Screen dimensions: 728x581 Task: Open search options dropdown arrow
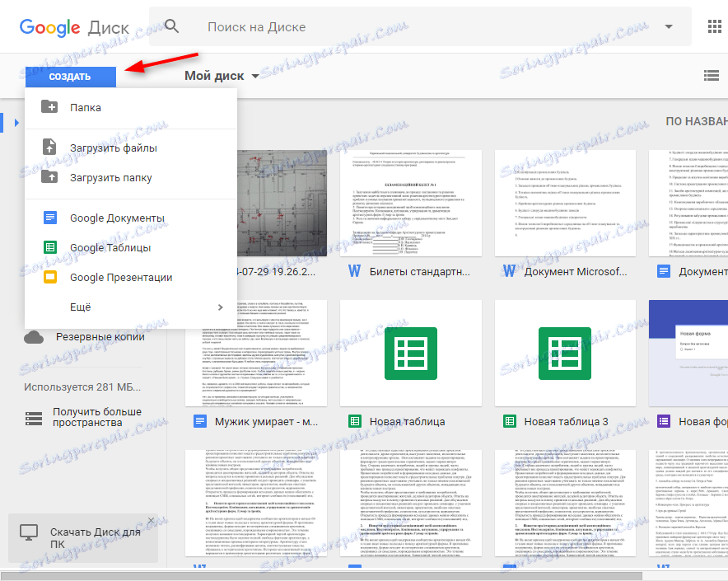pos(669,26)
